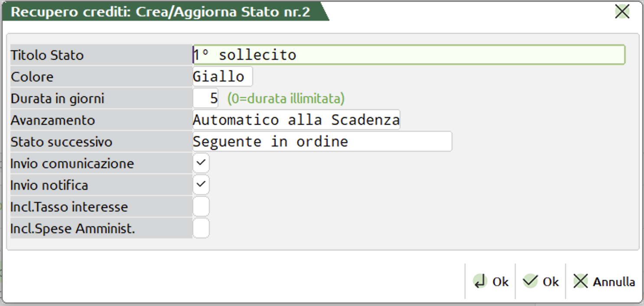Click the green hint text 0=durata illimitata
644x306 pixels.
pyautogui.click(x=286, y=99)
